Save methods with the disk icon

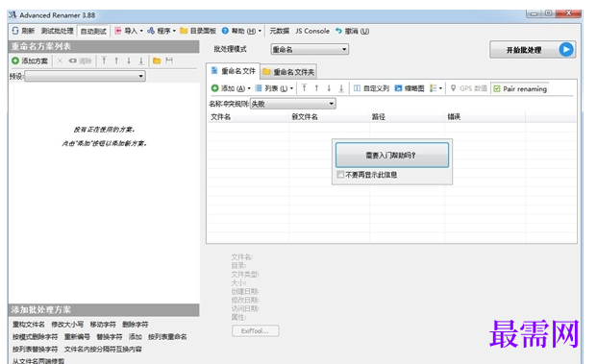coord(169,61)
